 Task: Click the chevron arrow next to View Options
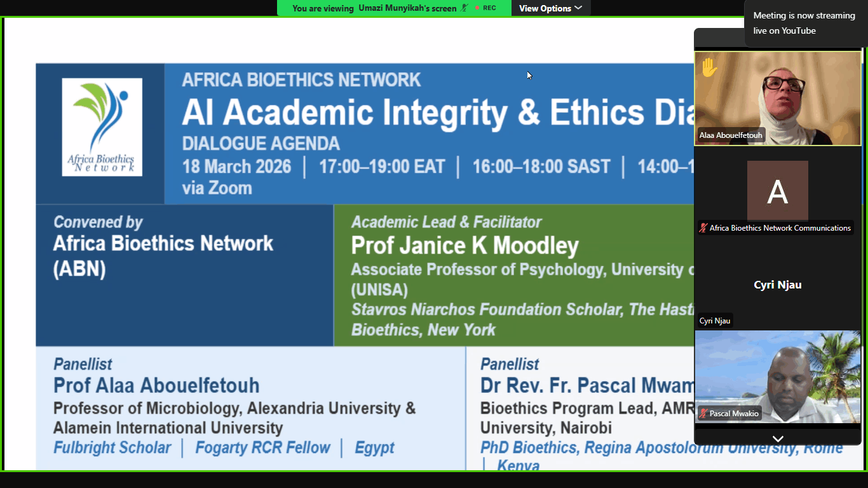[578, 8]
